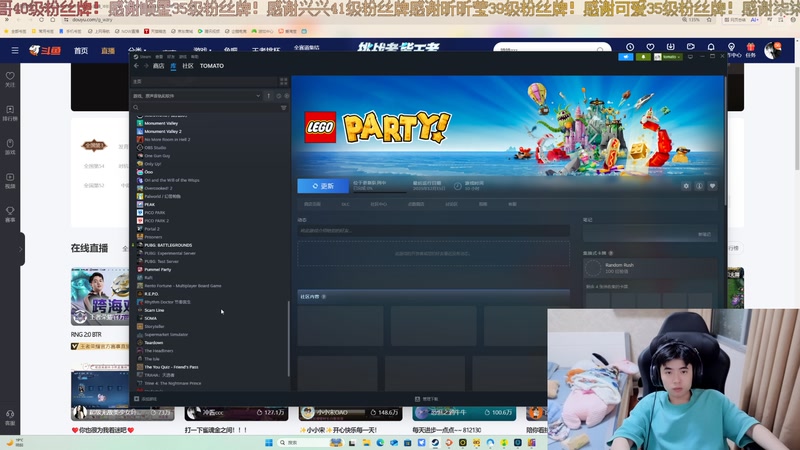Favorite LEGO Party with the heart icon
Viewport: 800px width, 450px height.
[x=713, y=186]
